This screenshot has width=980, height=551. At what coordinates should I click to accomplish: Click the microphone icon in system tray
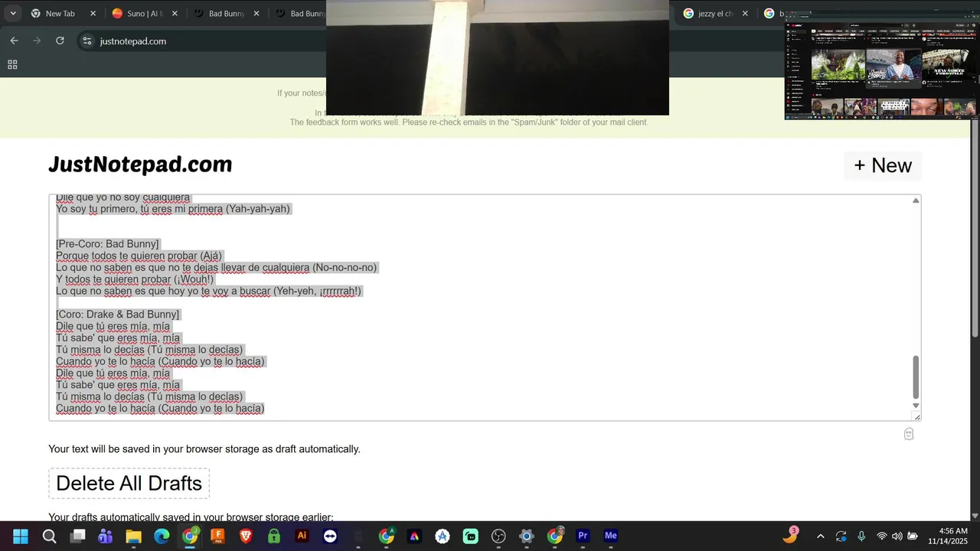click(861, 536)
